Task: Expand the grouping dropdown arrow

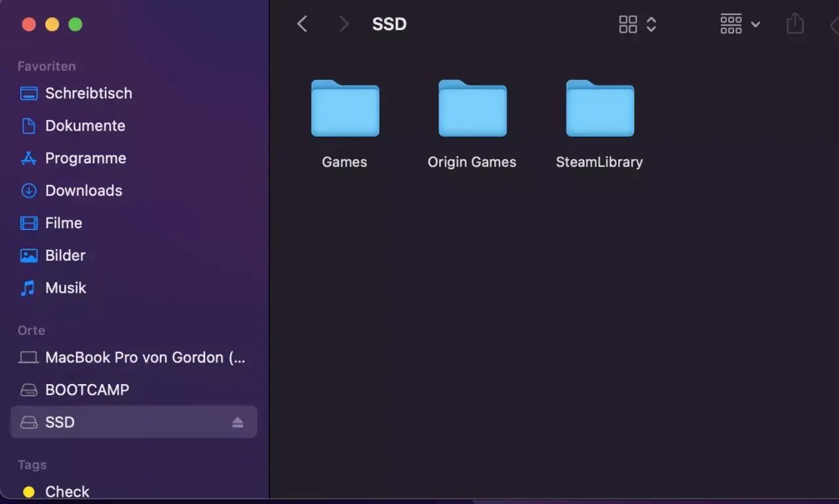Action: click(755, 24)
